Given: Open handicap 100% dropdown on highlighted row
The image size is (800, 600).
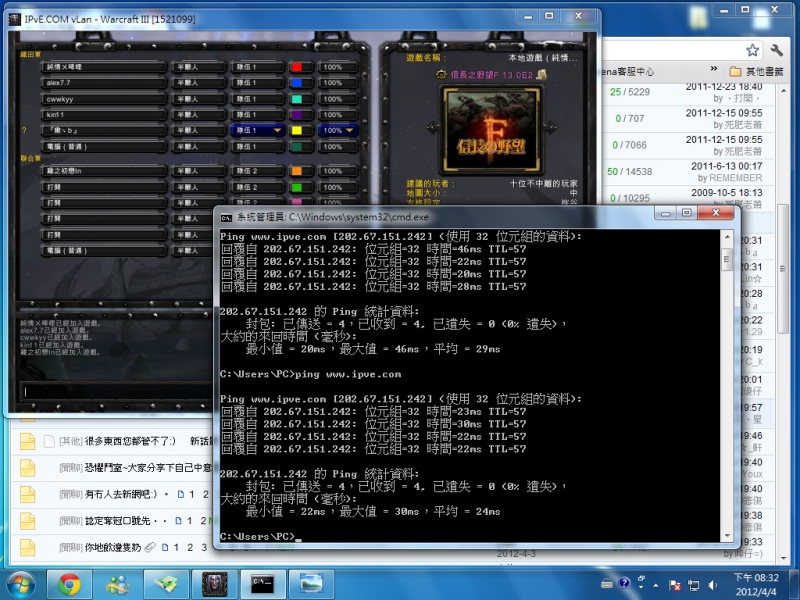Looking at the screenshot, I should (x=349, y=130).
